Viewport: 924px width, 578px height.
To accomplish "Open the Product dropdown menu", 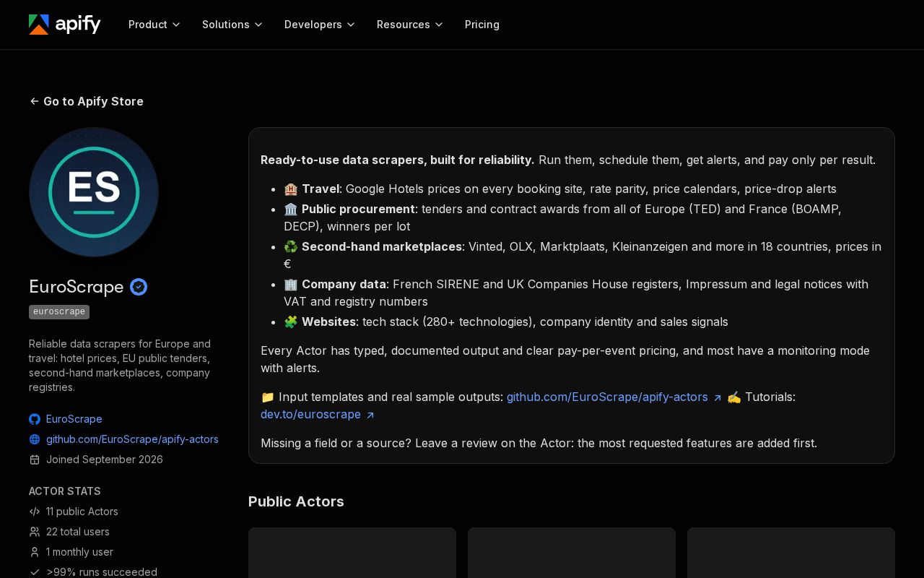I will pos(154,25).
